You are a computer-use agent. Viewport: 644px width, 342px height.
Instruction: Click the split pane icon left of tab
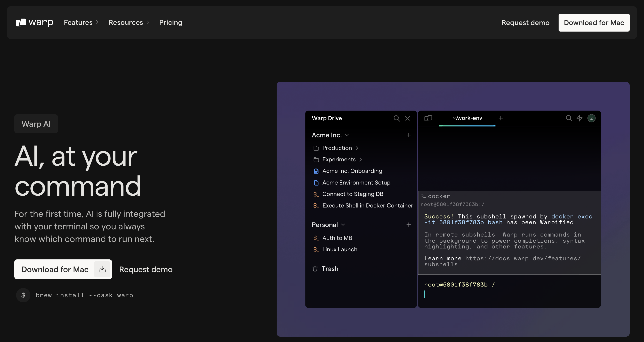[428, 118]
